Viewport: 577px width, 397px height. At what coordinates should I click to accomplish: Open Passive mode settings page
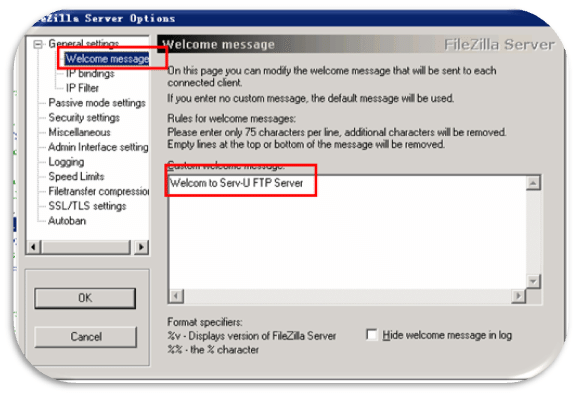[97, 103]
